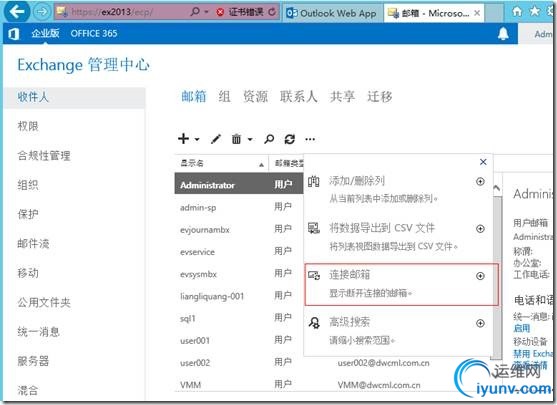Click the toolbar refresh icon

(x=290, y=139)
